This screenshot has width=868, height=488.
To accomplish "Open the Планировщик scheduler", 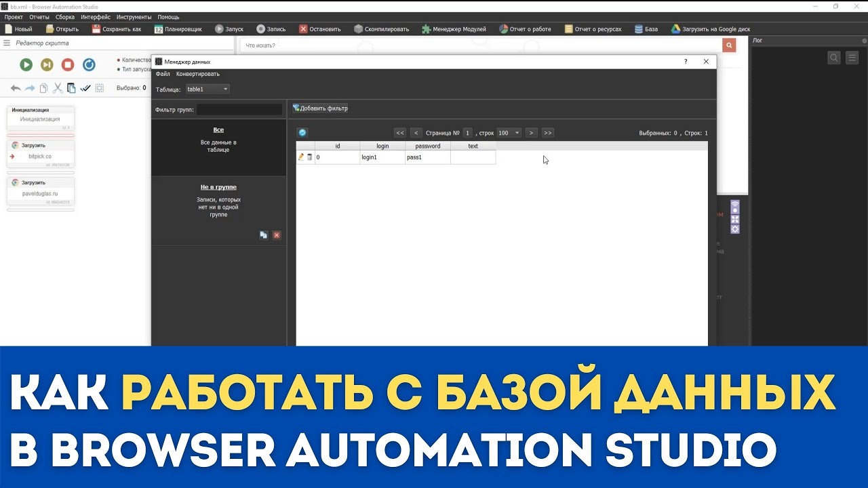I will pos(178,29).
